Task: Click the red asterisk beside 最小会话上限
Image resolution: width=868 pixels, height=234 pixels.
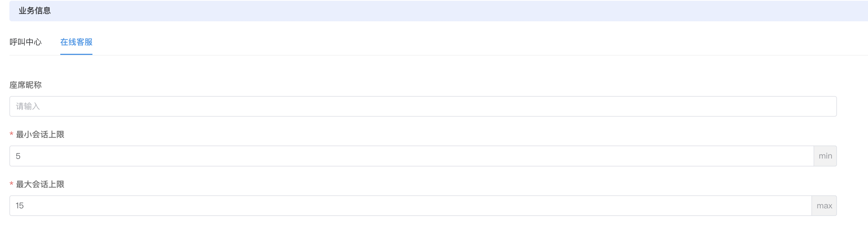Action: (12, 135)
